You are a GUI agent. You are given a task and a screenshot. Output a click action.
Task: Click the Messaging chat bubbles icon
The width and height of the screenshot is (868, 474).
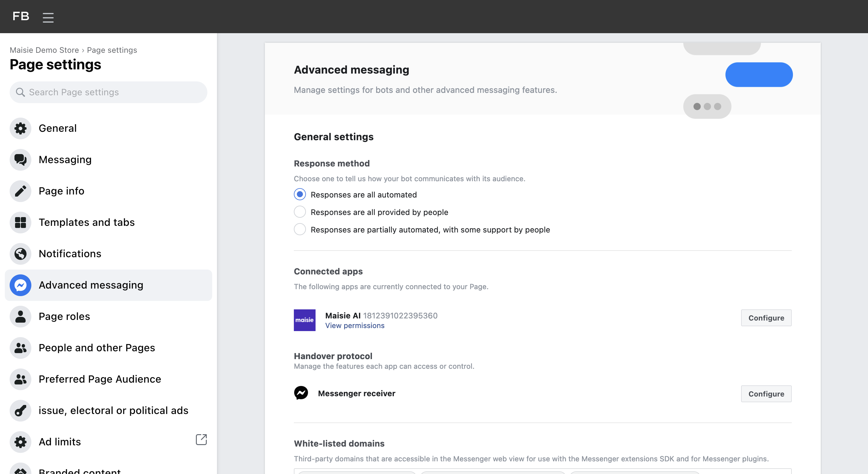(20, 160)
